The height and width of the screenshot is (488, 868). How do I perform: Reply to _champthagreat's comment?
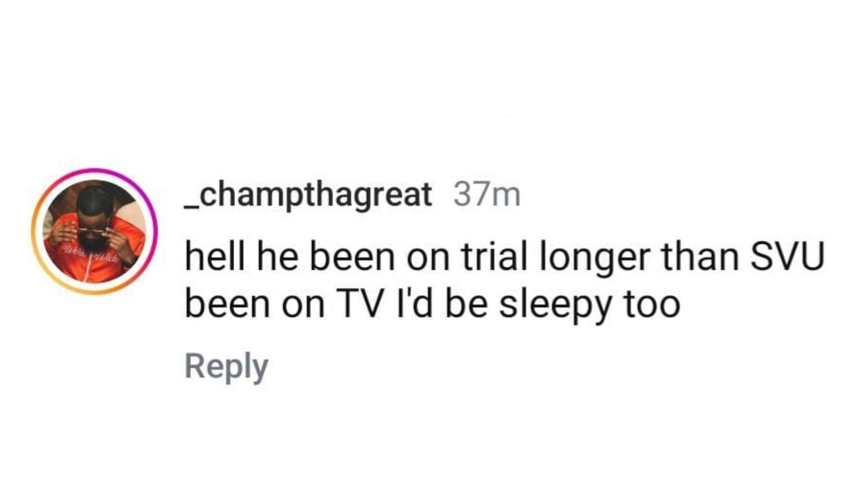click(226, 366)
